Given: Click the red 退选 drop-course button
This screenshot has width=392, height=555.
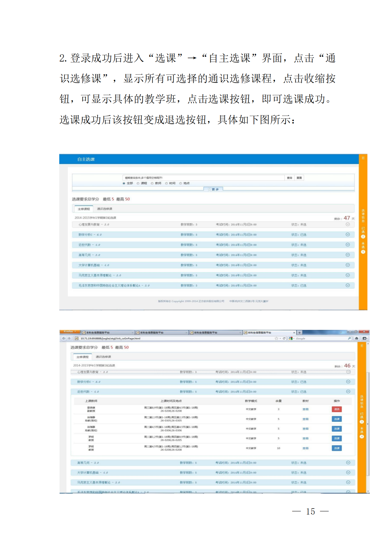Looking at the screenshot, I should coord(337,409).
